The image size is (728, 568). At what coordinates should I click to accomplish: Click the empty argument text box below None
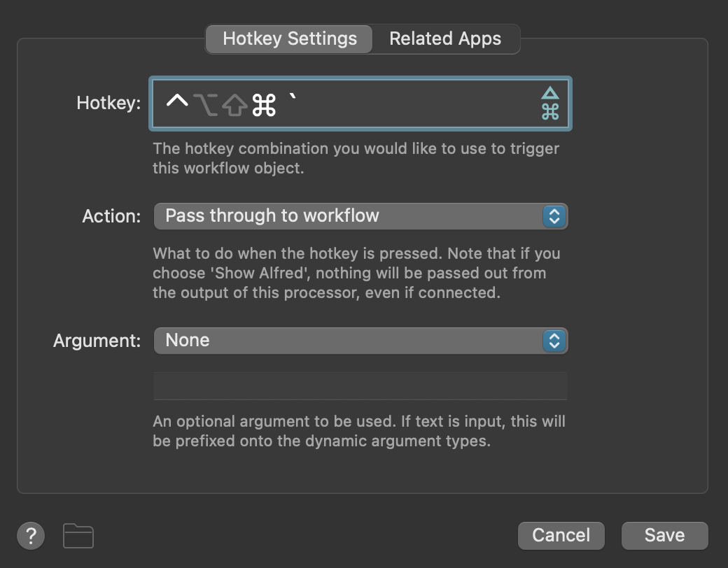tap(360, 385)
